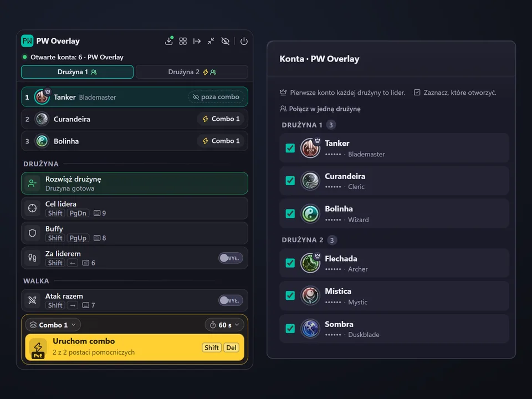
Task: Click Curandeira avatar in team list
Action: click(42, 119)
